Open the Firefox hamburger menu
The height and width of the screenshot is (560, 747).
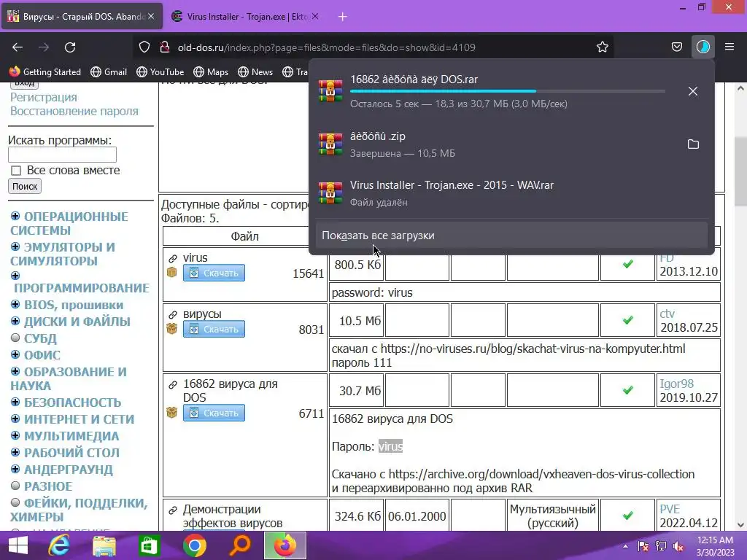729,47
